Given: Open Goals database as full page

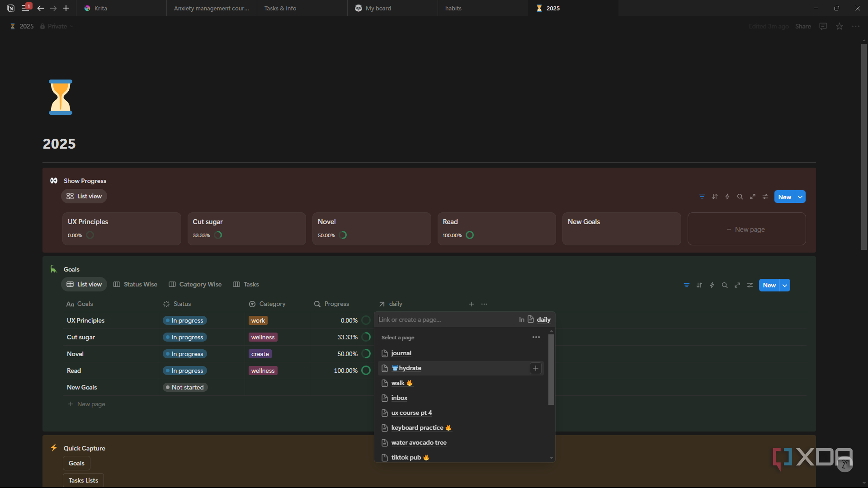Looking at the screenshot, I should [x=737, y=285].
